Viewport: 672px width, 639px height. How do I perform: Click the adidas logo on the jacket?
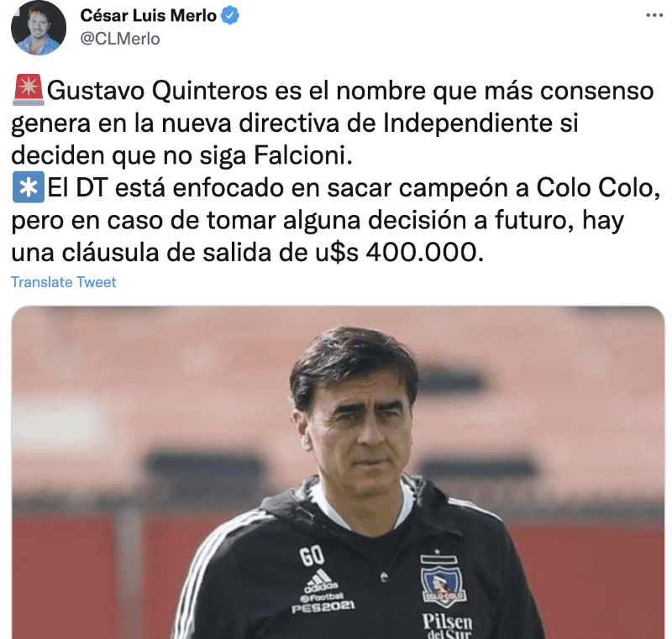[322, 580]
